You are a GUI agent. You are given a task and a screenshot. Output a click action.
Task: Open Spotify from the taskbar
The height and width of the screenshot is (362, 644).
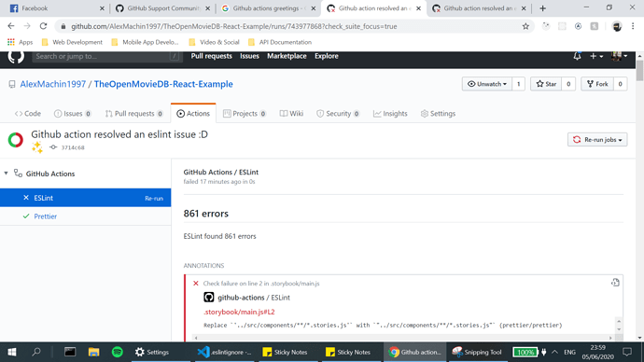pyautogui.click(x=118, y=352)
